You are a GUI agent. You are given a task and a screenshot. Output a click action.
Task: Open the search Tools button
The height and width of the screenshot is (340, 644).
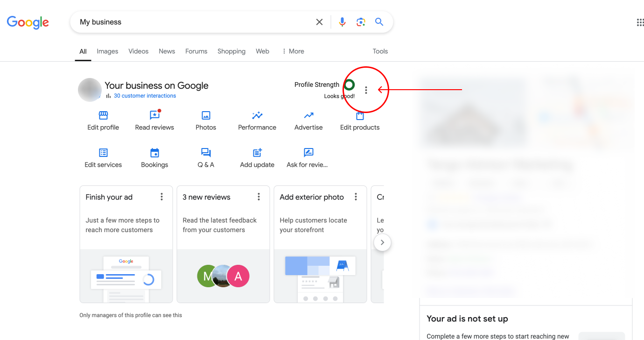[x=380, y=51]
